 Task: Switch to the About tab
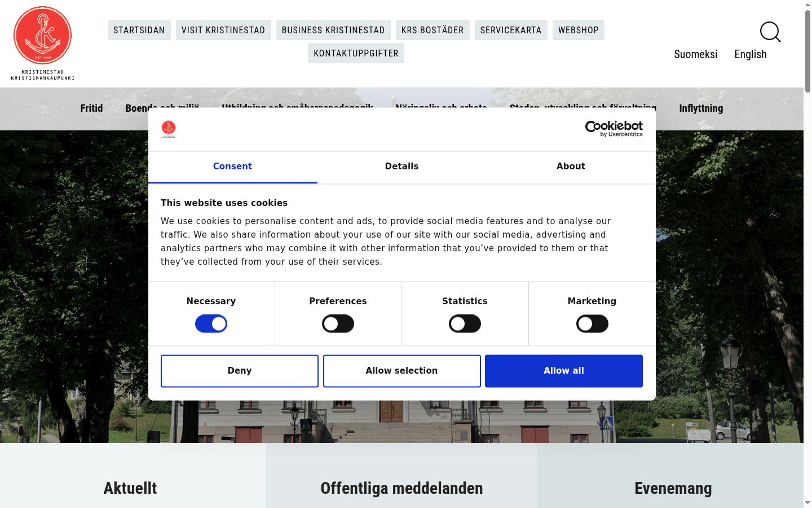point(571,167)
